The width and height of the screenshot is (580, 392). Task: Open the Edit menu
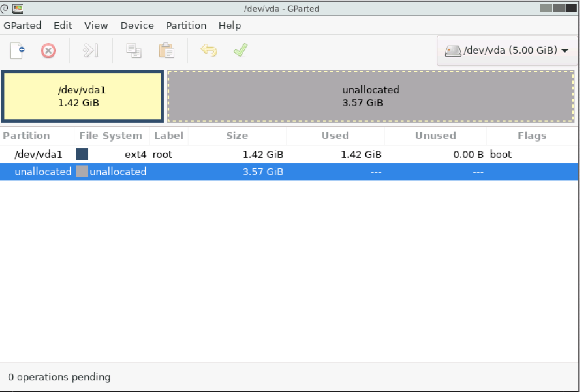pos(63,26)
